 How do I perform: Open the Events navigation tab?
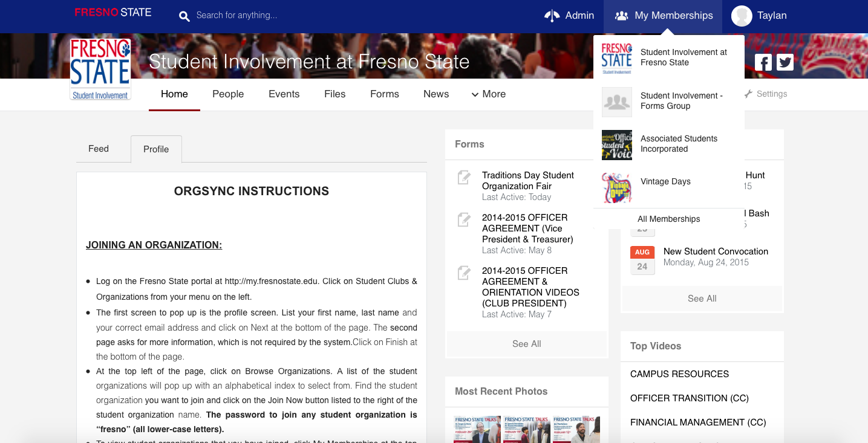tap(284, 94)
